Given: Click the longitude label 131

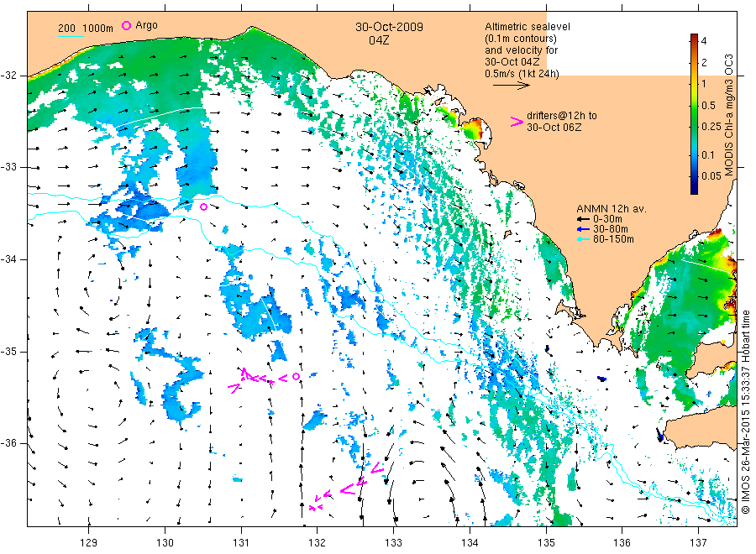Looking at the screenshot, I should tap(241, 543).
